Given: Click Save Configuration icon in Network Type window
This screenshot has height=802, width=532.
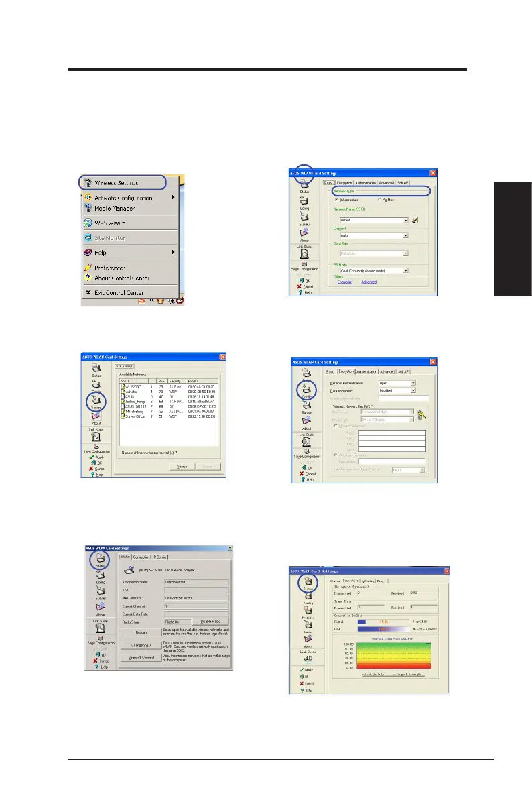Looking at the screenshot, I should click(x=305, y=264).
